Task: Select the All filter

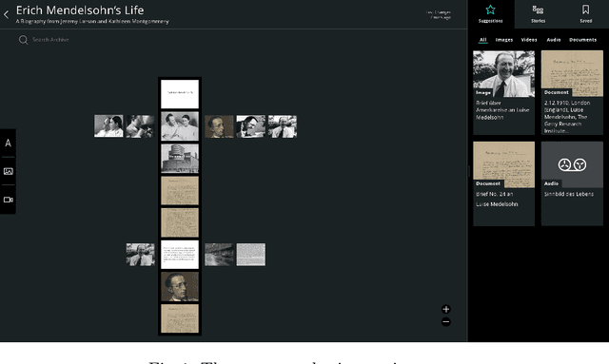Action: pyautogui.click(x=482, y=40)
